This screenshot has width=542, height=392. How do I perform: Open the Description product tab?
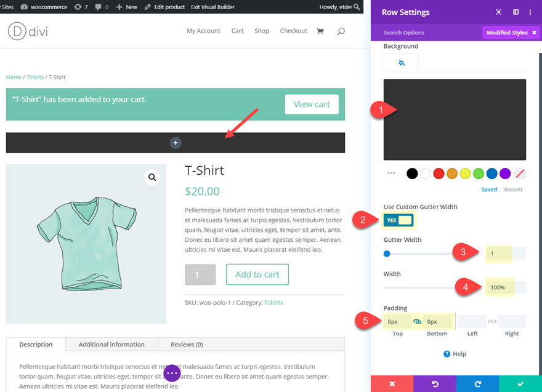pyautogui.click(x=36, y=345)
